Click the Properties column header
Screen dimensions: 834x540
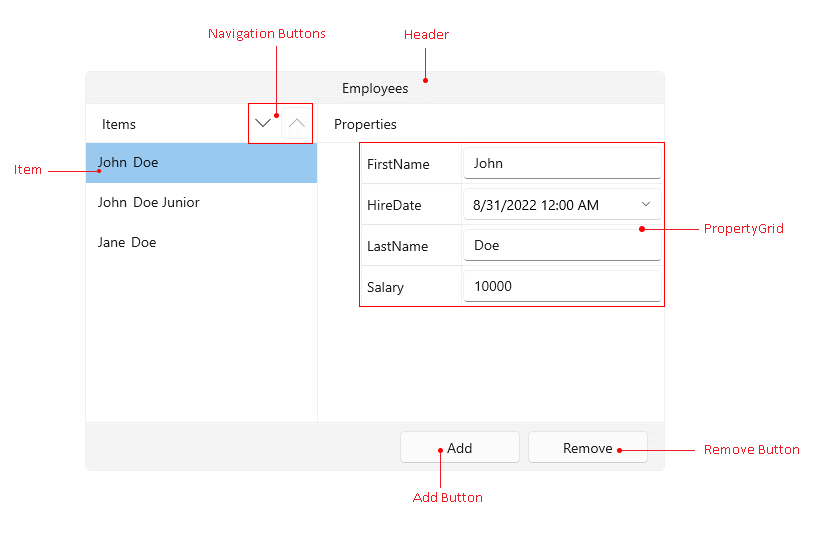(x=365, y=125)
